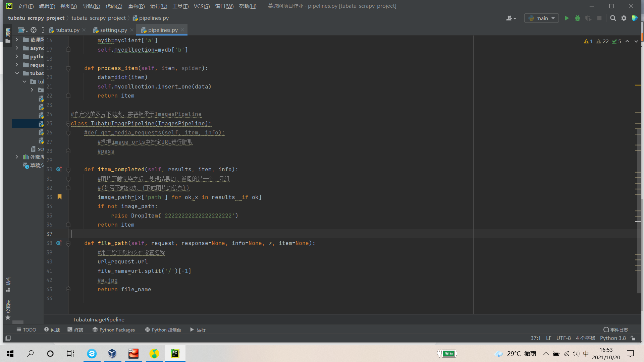
Task: Toggle the read-only lock icon in status bar
Action: (633, 338)
